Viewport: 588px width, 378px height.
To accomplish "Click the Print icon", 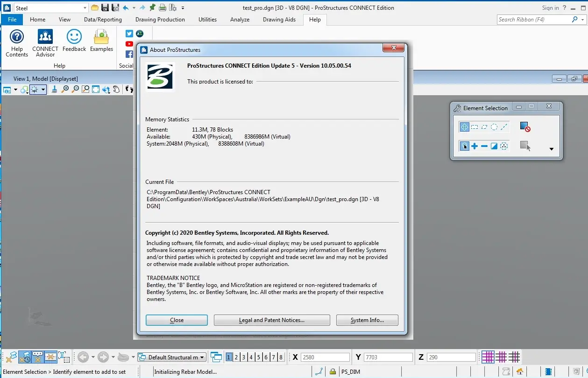I will tap(162, 8).
